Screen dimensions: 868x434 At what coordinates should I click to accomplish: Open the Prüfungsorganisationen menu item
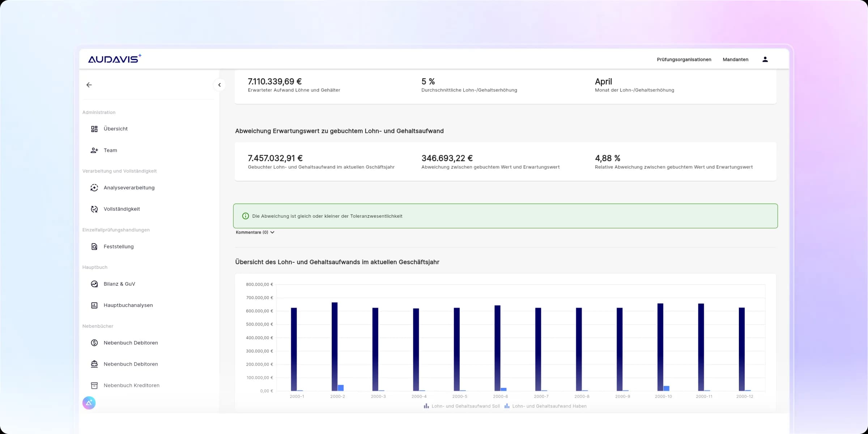coord(684,59)
